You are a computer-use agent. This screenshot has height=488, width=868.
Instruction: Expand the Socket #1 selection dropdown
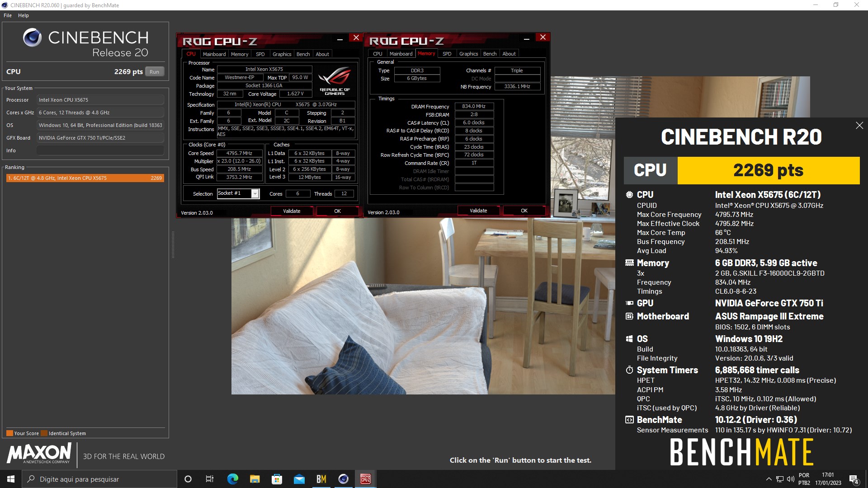coord(255,194)
